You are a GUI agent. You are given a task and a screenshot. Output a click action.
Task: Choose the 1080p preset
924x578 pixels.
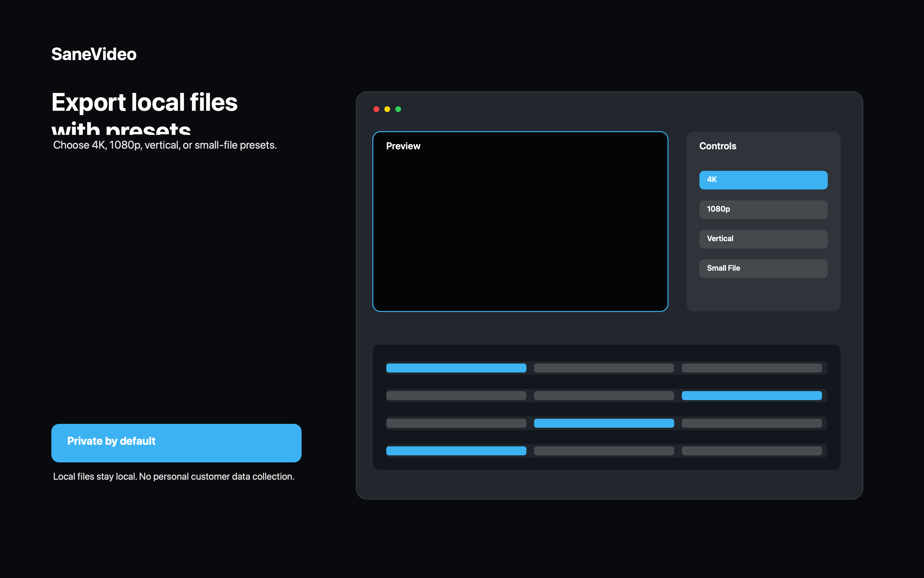click(763, 209)
